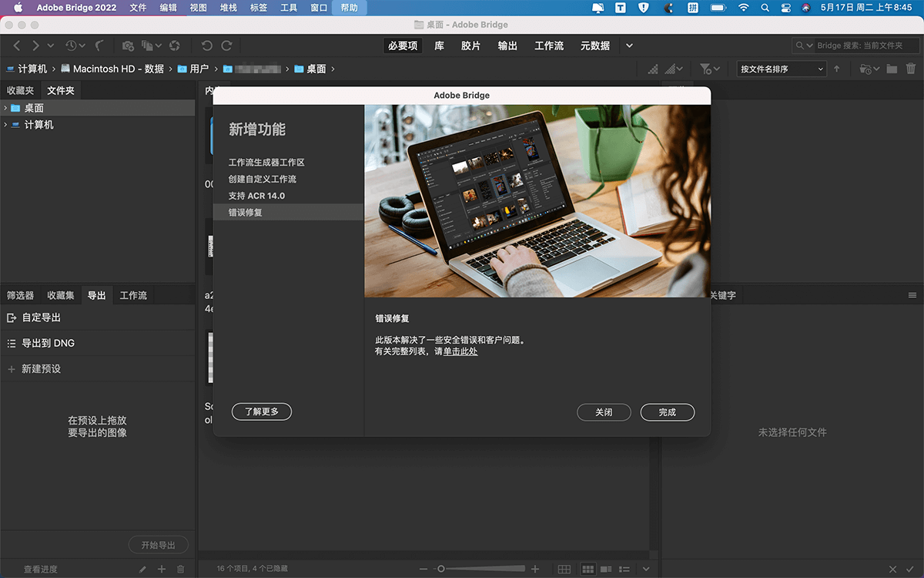Click the add preset plus icon
The height and width of the screenshot is (578, 924).
[x=162, y=570]
